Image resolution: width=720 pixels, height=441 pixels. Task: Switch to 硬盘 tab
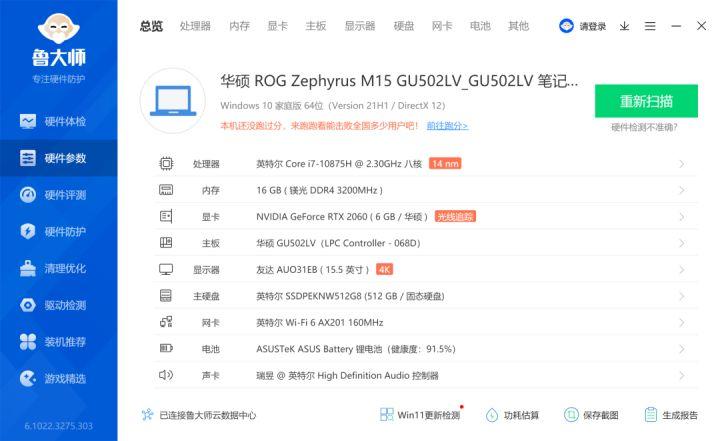point(404,26)
